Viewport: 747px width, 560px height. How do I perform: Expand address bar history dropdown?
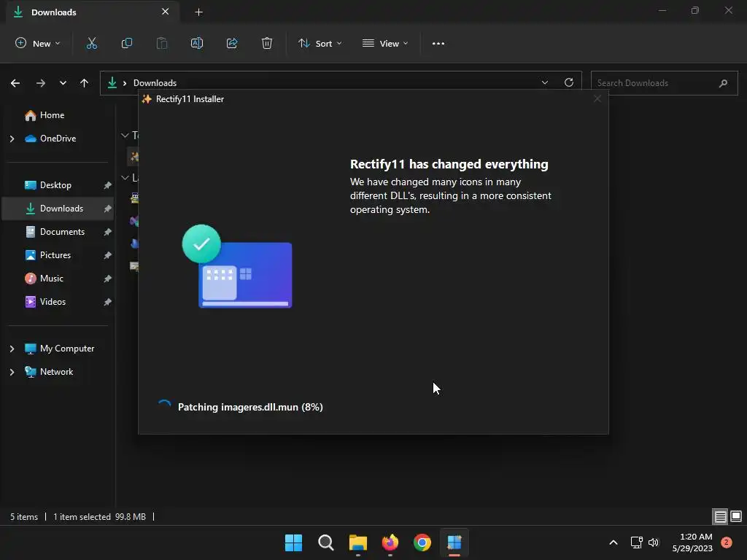pos(544,83)
